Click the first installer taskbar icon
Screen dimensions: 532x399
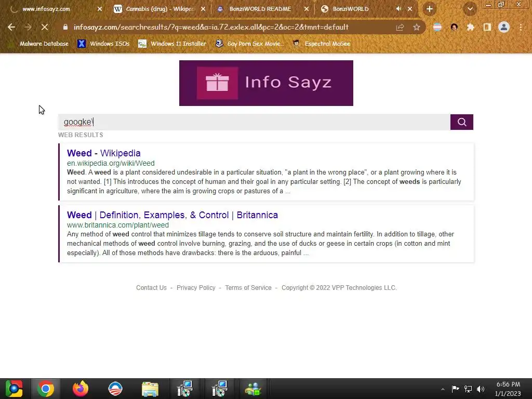[185, 389]
